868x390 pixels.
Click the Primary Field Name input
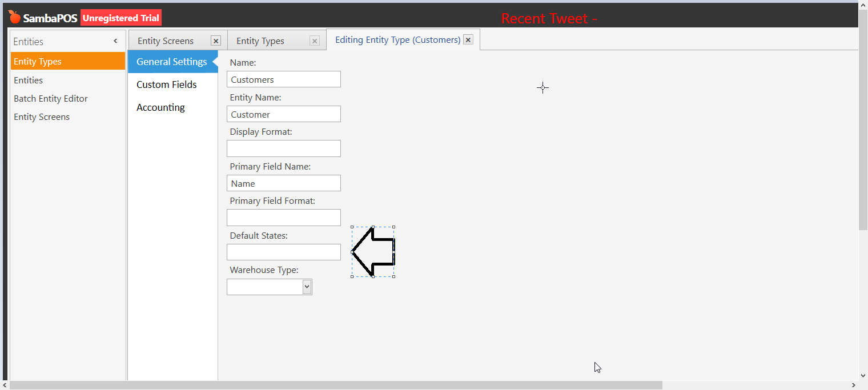[284, 183]
